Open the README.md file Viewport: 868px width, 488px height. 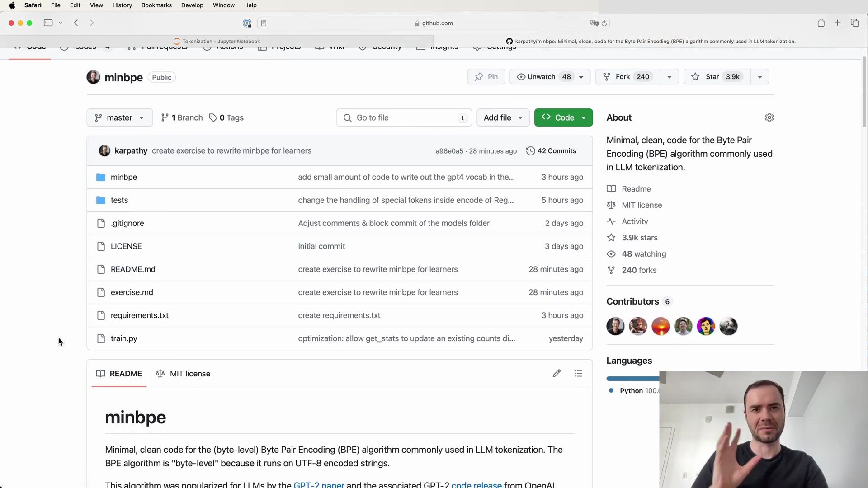tap(133, 269)
